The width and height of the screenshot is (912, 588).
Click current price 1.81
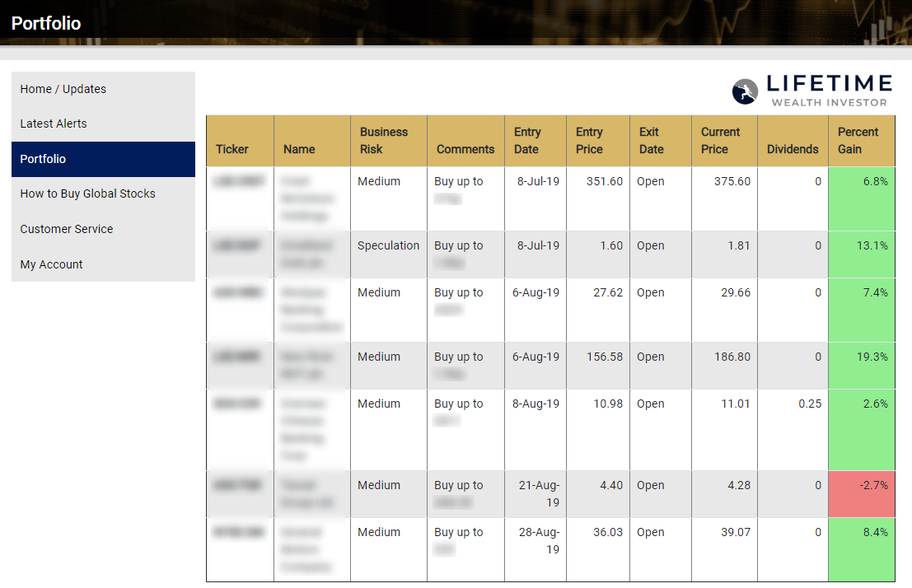click(739, 245)
